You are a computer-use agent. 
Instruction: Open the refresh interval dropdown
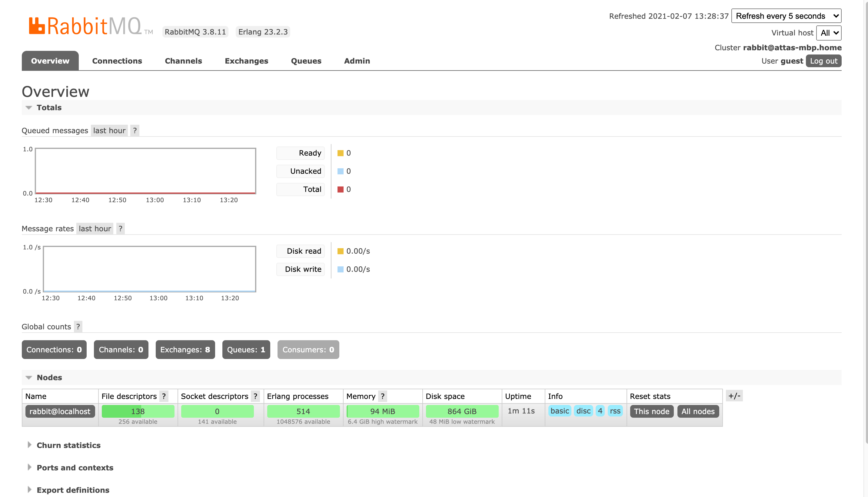click(x=787, y=16)
